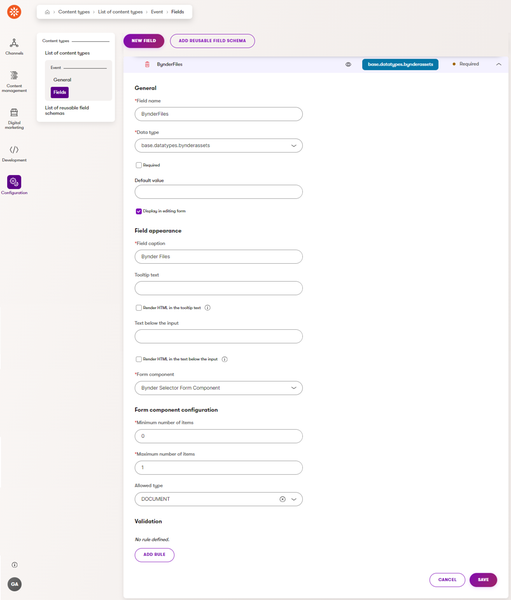Delete the BynderFiles field via trash icon
511x600 pixels.
click(x=147, y=64)
